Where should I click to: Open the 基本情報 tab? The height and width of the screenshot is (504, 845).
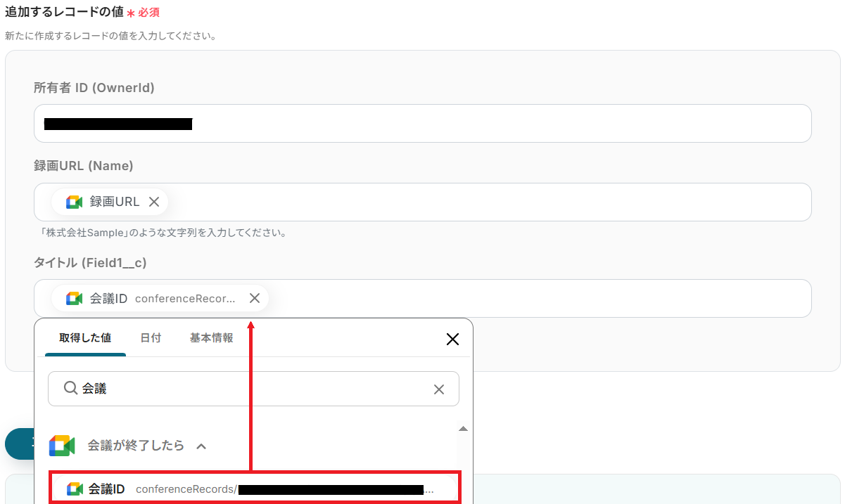(211, 338)
